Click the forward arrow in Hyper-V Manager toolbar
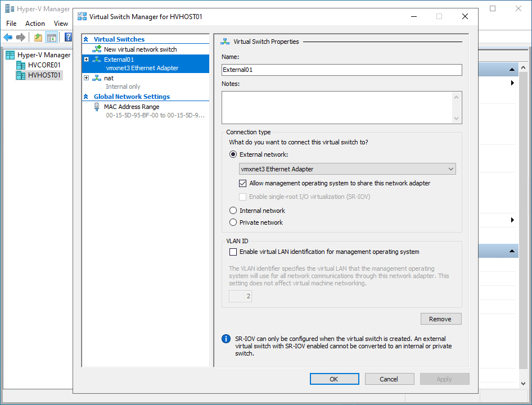This screenshot has height=405, width=532. [x=21, y=37]
